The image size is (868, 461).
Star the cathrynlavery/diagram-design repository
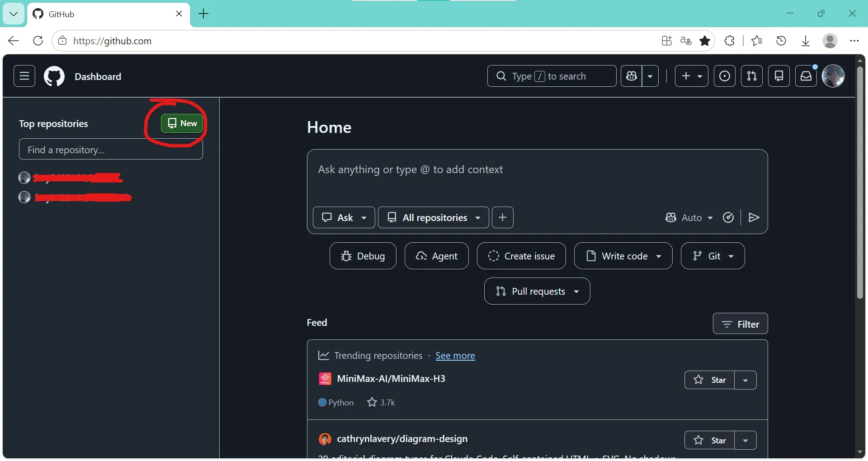[709, 440]
